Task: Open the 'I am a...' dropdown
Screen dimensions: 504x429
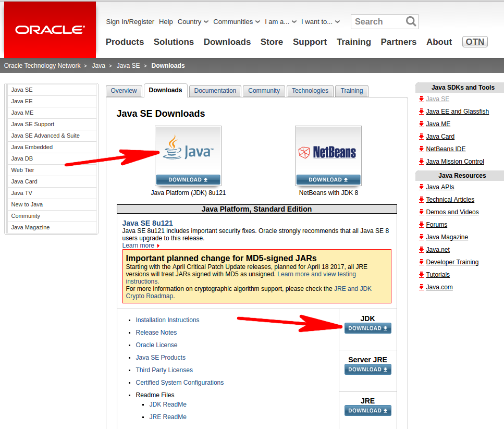Action: [x=280, y=22]
